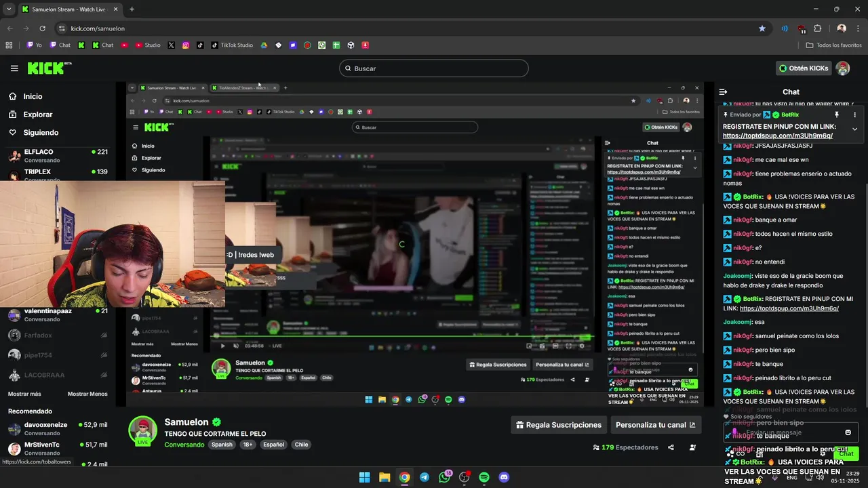Open Windows Start menu
The image size is (868, 488).
364,477
